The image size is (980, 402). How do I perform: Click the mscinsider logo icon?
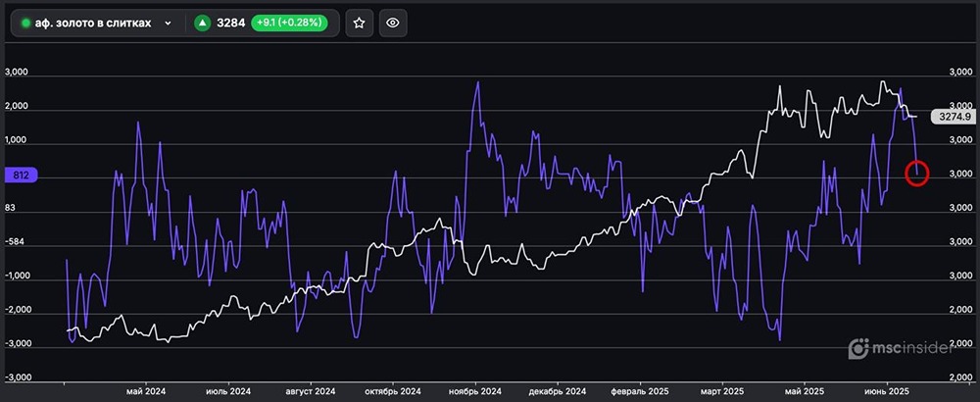858,347
